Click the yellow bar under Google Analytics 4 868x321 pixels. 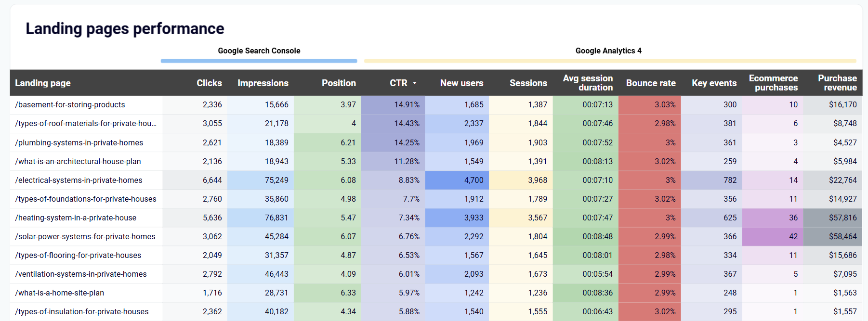pyautogui.click(x=610, y=61)
